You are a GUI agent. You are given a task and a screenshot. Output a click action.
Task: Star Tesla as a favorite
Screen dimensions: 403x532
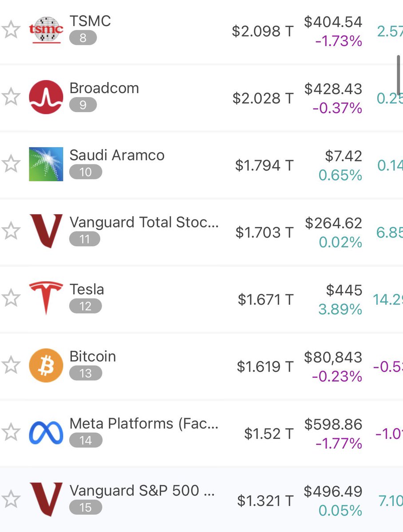click(11, 298)
